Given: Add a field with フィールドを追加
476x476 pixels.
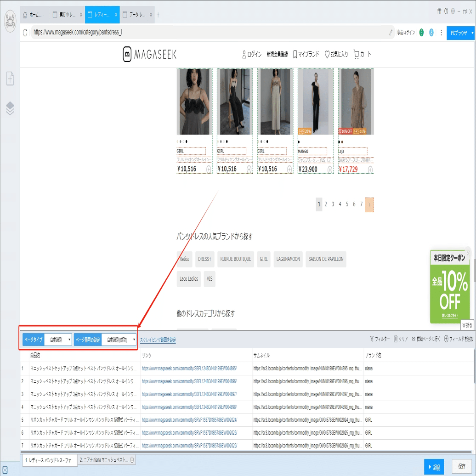Looking at the screenshot, I should pyautogui.click(x=459, y=339).
